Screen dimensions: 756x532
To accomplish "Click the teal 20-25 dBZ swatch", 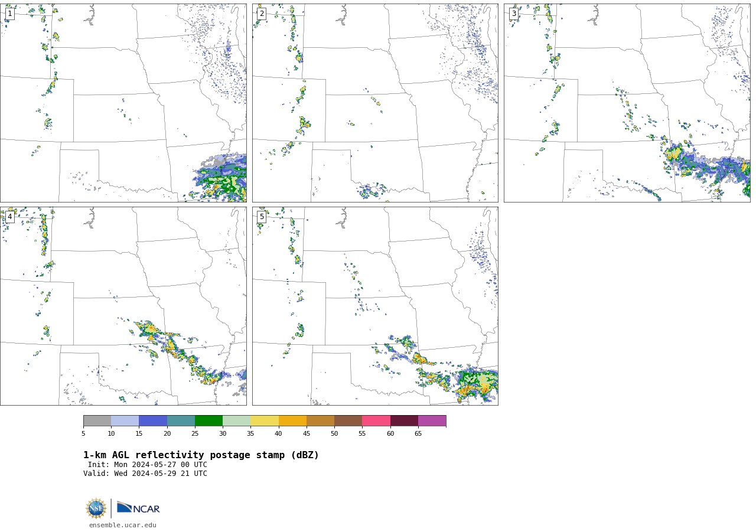I will click(181, 420).
